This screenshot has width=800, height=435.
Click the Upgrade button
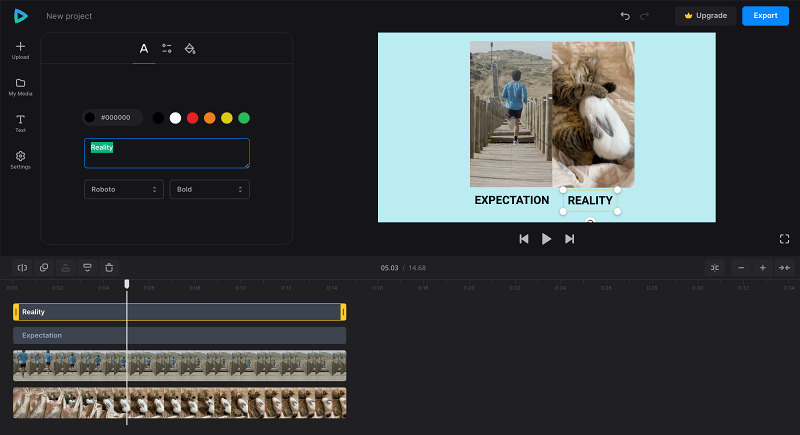point(706,16)
